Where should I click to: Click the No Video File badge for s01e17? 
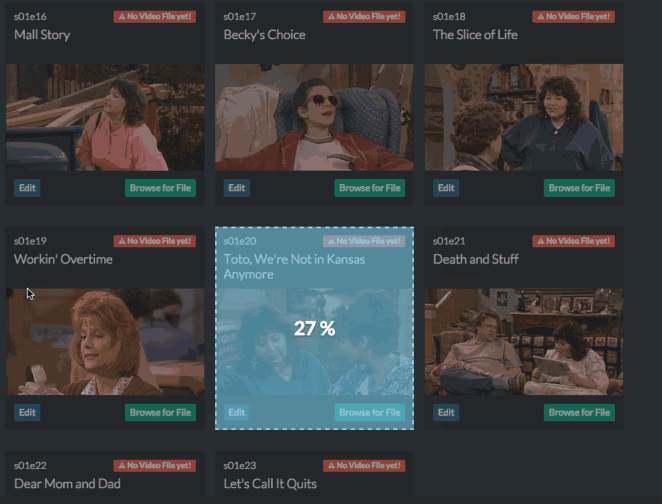[x=364, y=16]
